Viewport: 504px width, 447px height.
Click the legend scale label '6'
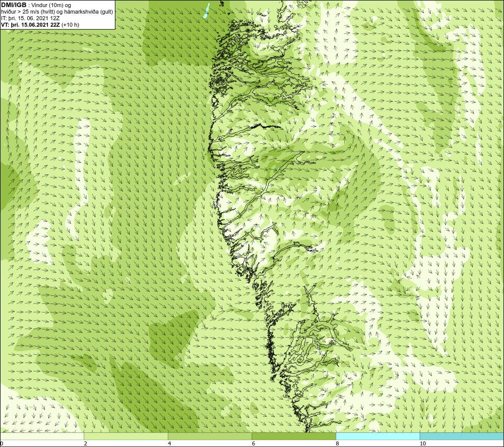[254, 444]
